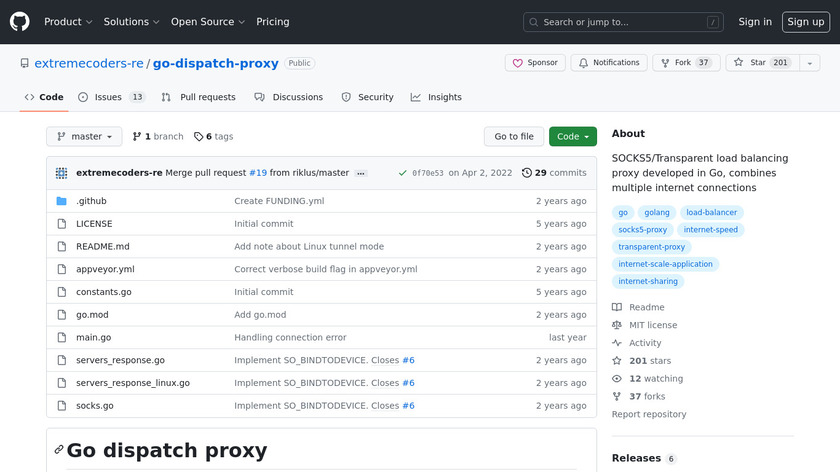Click the file icon next to go.mod
The image size is (840, 472).
click(x=62, y=314)
